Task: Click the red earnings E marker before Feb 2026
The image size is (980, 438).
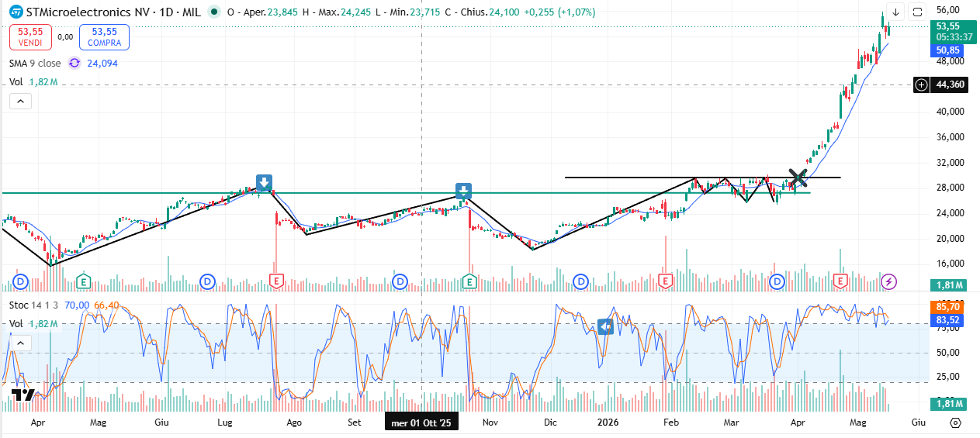Action: pyautogui.click(x=665, y=281)
